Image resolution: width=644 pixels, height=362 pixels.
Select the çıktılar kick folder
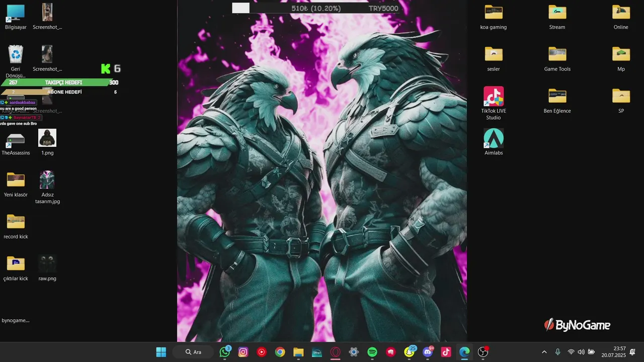(x=16, y=268)
